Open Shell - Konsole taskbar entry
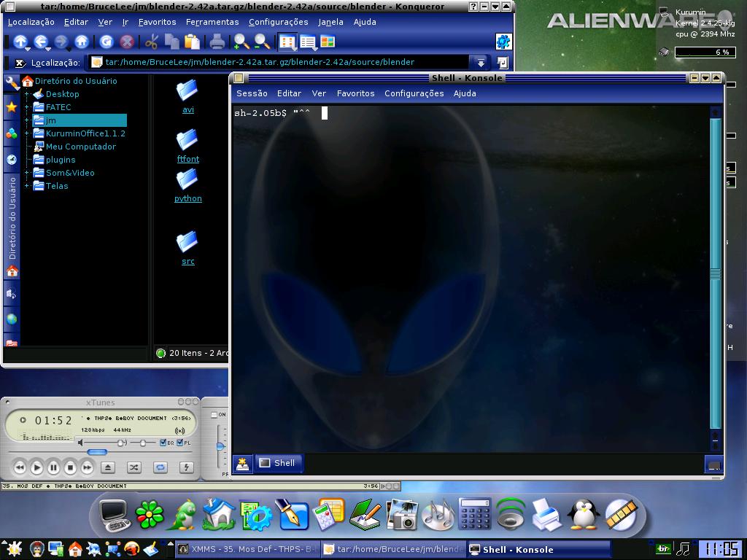This screenshot has height=560, width=747. click(x=538, y=550)
